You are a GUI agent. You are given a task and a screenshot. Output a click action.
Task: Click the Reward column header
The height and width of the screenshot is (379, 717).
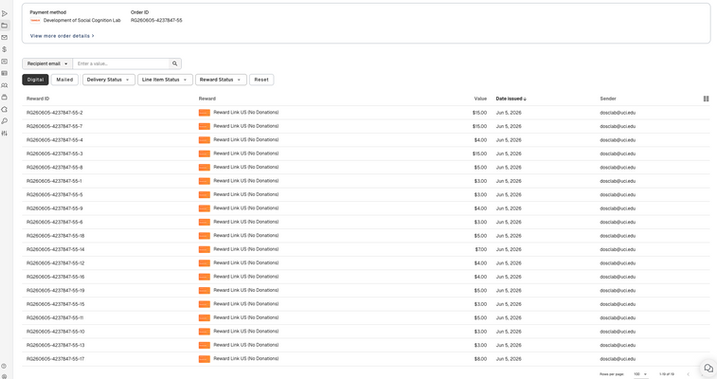(207, 99)
